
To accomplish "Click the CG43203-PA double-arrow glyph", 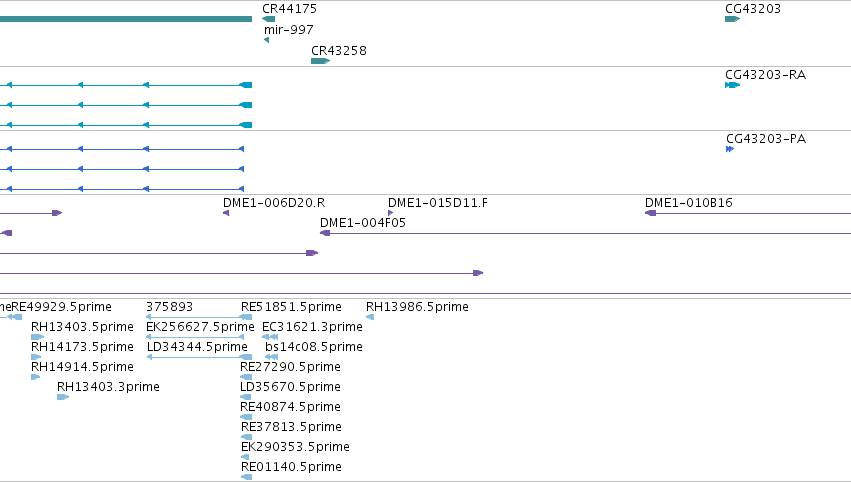I will 730,149.
